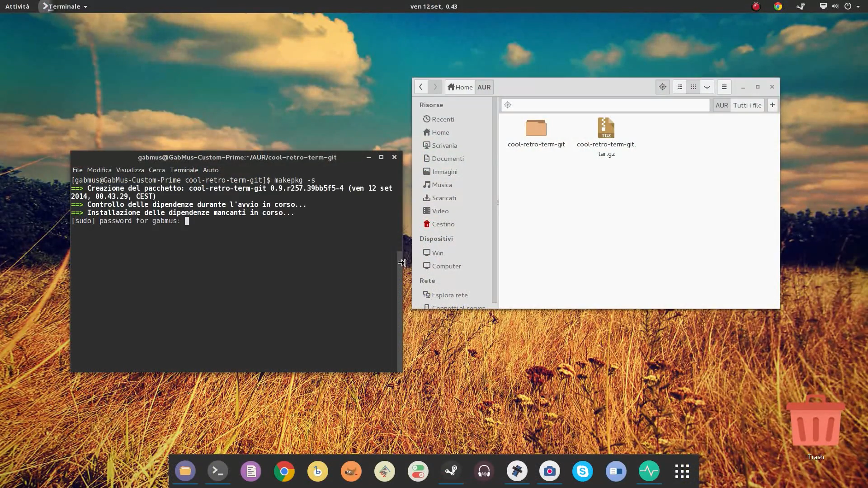868x488 pixels.
Task: Open the File menu in terminal
Action: pyautogui.click(x=77, y=170)
